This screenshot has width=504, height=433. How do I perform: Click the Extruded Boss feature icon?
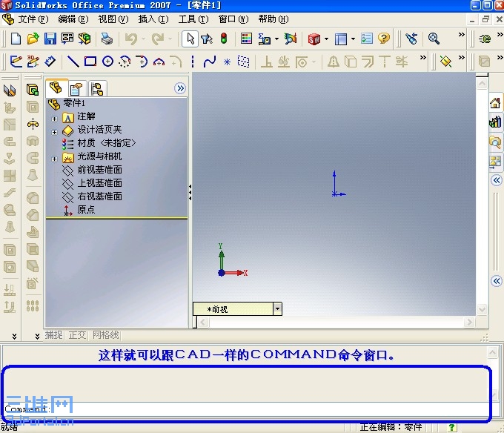pos(33,90)
